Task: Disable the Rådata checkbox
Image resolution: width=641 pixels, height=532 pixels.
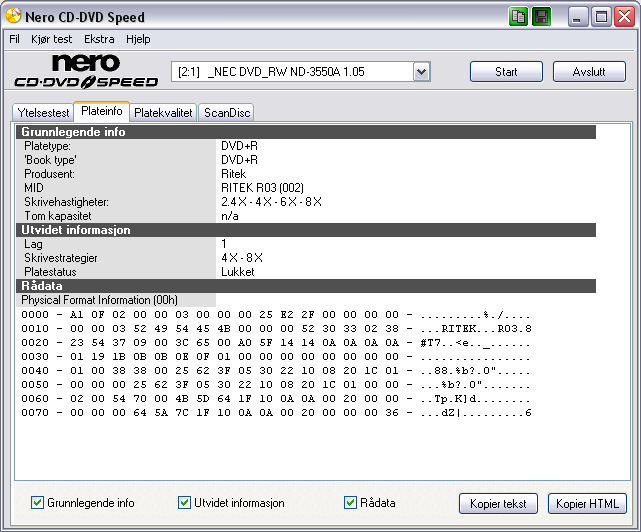Action: [350, 503]
